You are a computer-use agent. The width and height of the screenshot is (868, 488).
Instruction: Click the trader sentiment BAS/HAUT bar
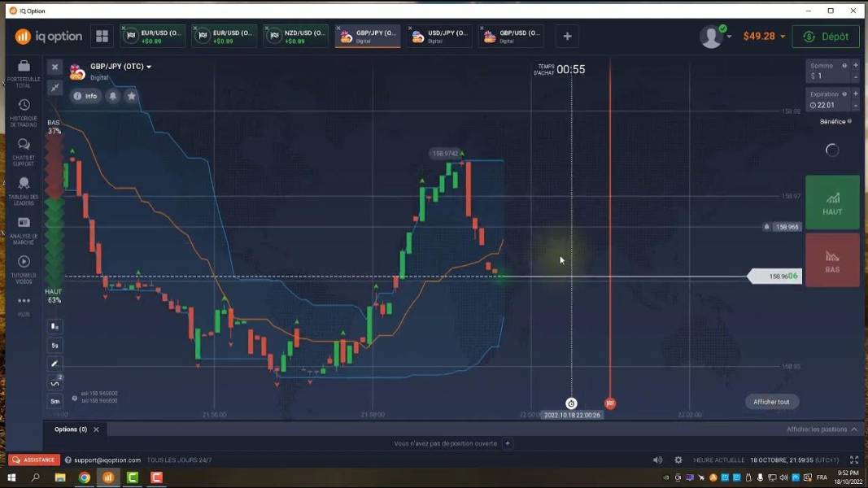click(54, 211)
